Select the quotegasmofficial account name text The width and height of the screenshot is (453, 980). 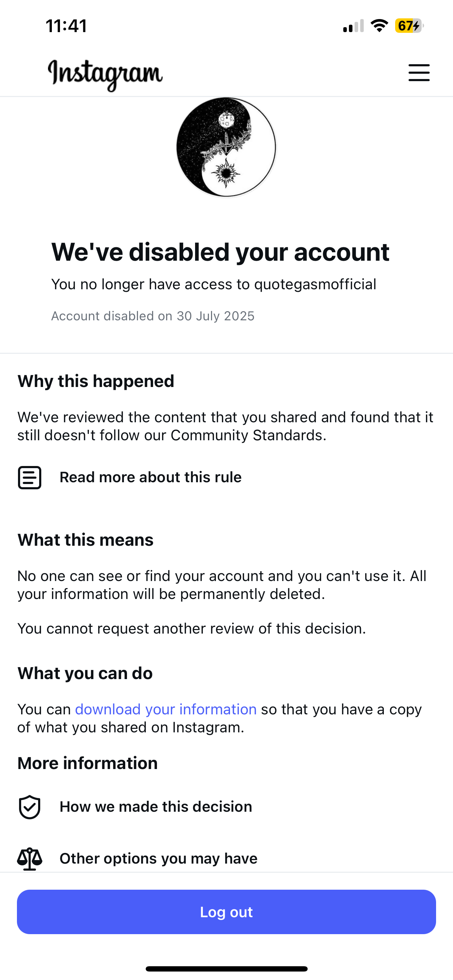coord(315,284)
